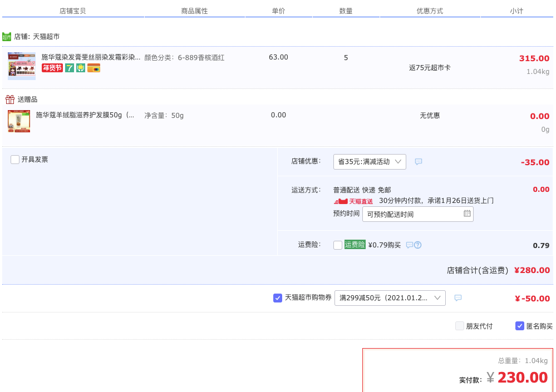Click the green shield guarantee badge icon
Image resolution: width=556 pixels, height=392 pixels.
point(81,68)
